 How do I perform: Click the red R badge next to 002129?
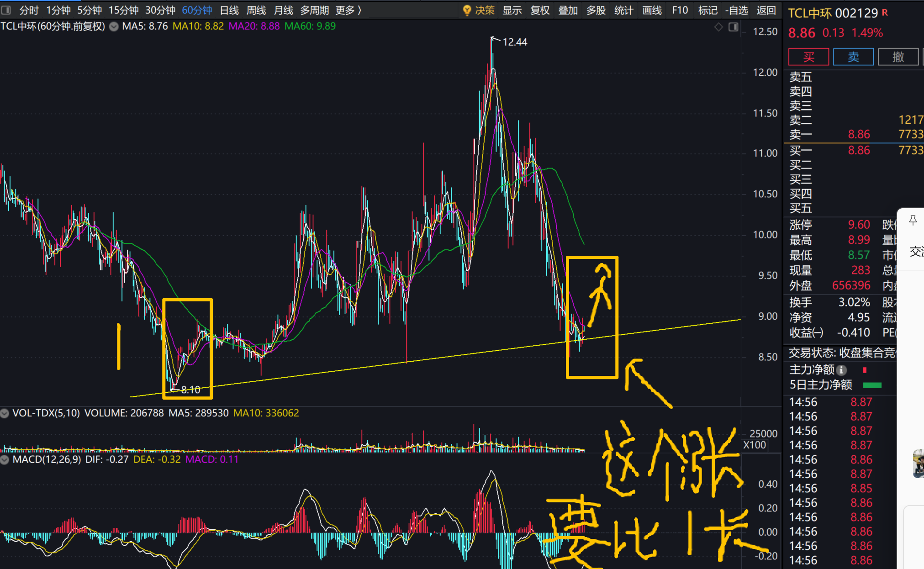(885, 13)
